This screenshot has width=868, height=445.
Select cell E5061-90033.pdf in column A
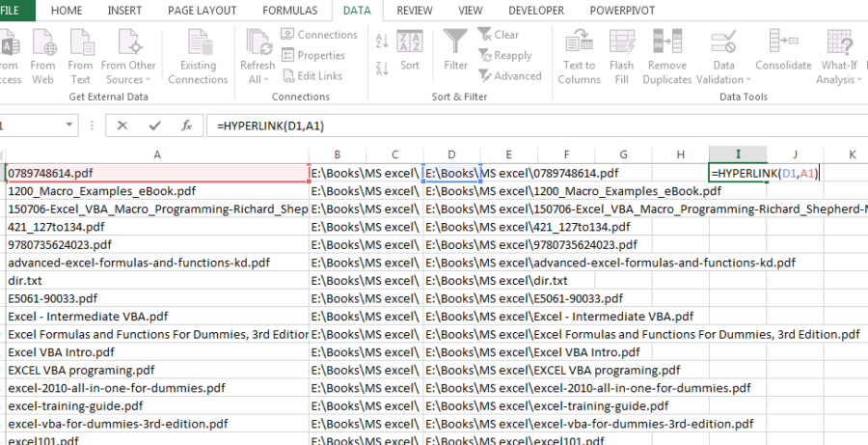(x=157, y=298)
